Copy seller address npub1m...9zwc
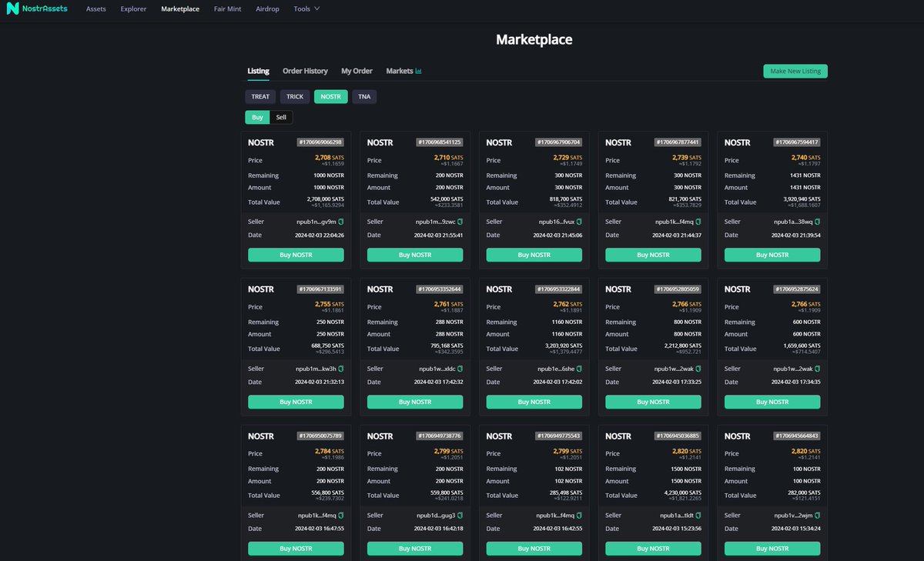This screenshot has height=561, width=924. [x=460, y=222]
